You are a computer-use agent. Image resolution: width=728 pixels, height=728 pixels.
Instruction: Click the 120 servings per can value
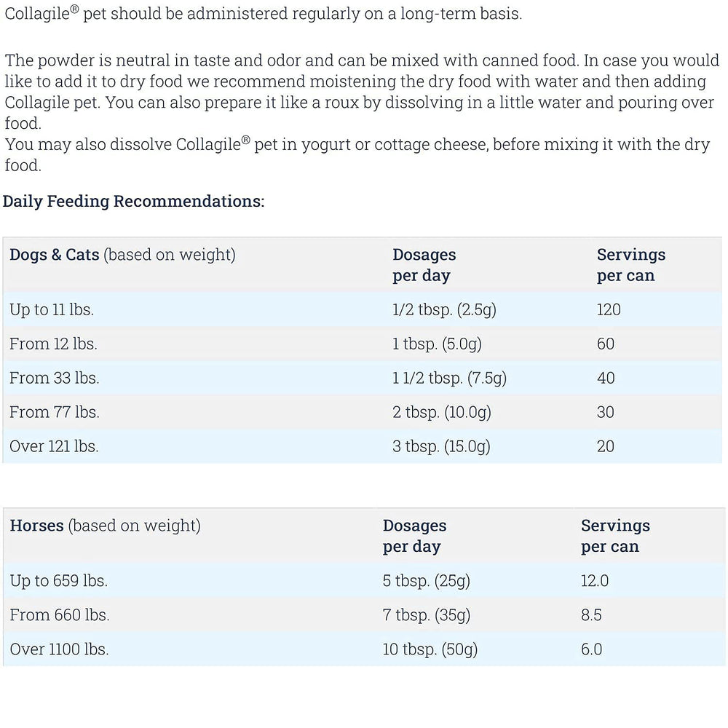tap(609, 309)
